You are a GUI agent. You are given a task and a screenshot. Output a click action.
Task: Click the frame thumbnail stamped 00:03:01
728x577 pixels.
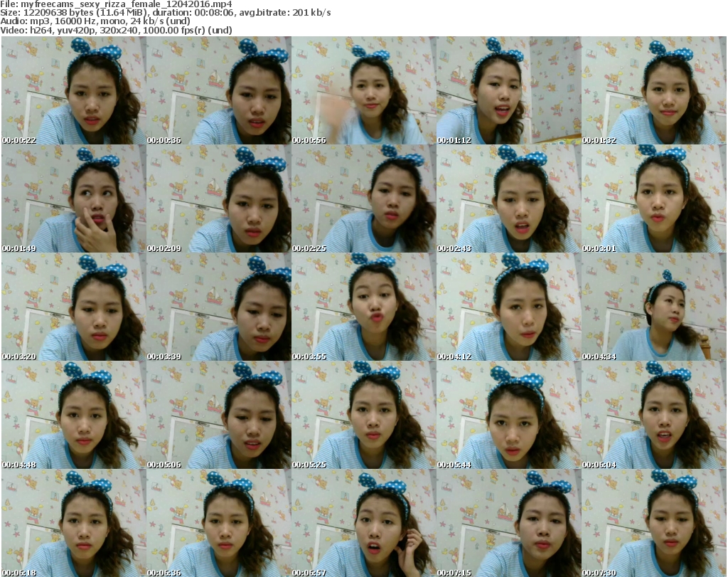pyautogui.click(x=654, y=198)
